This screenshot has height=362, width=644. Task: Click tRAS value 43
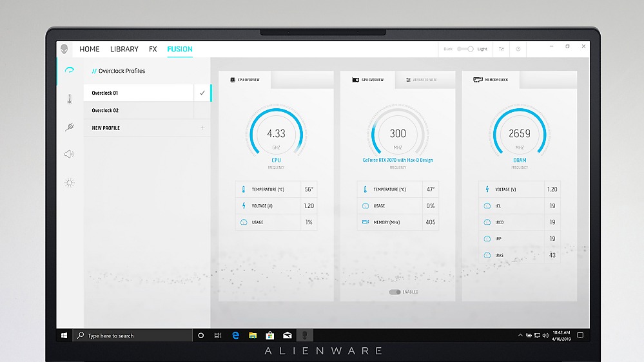pos(552,255)
